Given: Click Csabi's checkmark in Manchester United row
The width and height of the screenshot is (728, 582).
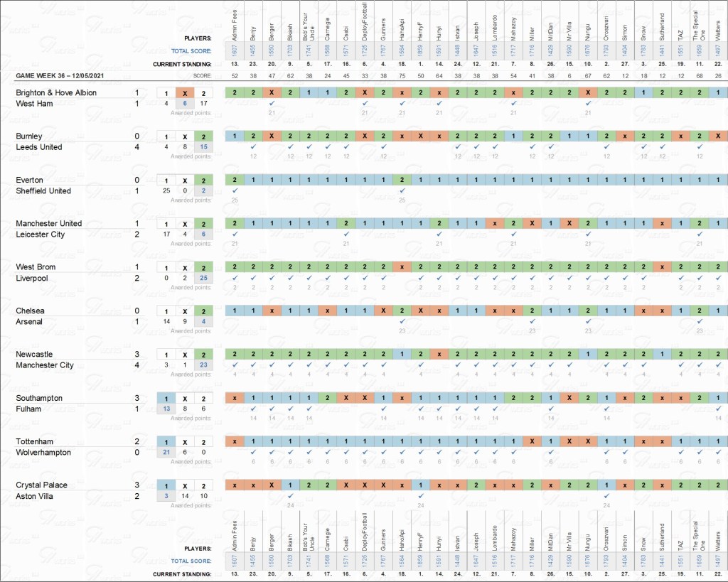Looking at the screenshot, I should [346, 234].
